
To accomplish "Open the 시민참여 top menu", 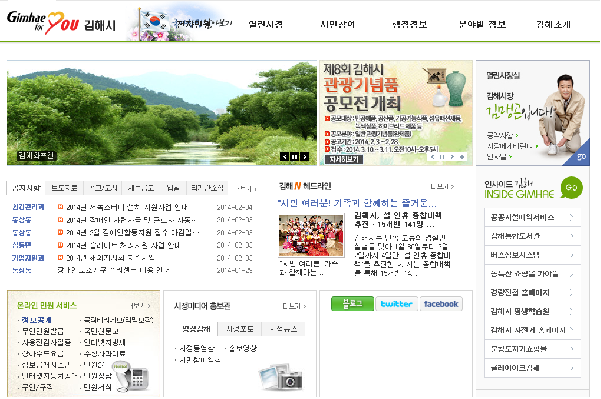I will click(x=337, y=25).
